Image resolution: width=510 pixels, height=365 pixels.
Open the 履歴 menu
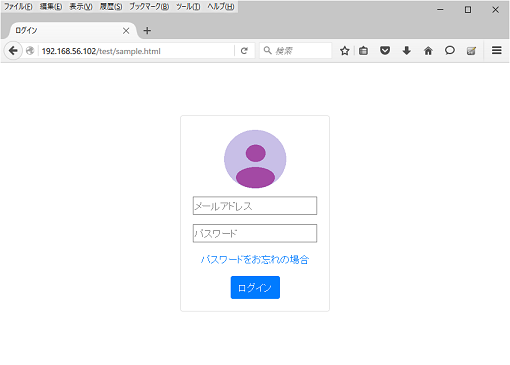pos(111,6)
